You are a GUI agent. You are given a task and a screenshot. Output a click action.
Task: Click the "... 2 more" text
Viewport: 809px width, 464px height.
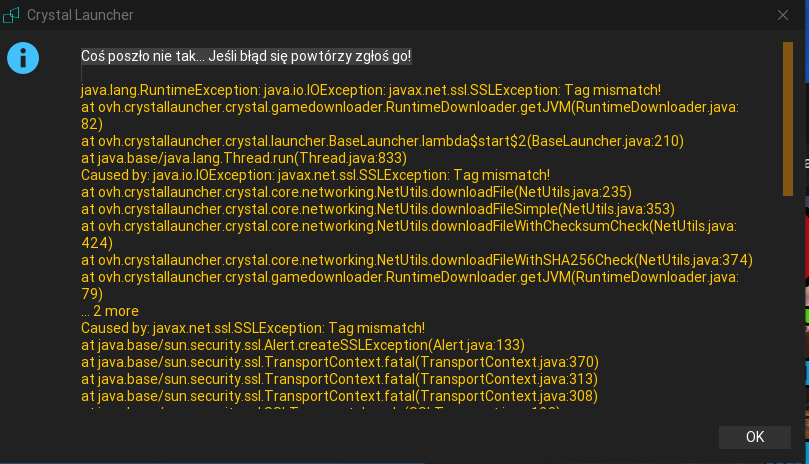click(110, 311)
